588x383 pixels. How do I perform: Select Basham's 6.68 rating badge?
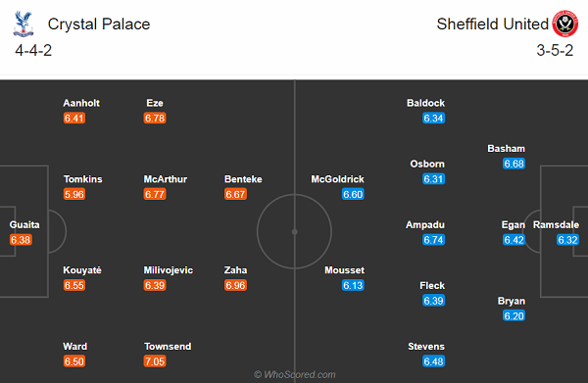coord(514,164)
